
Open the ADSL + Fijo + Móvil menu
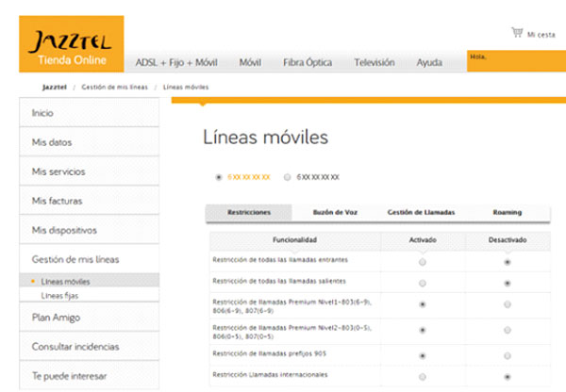click(x=175, y=63)
